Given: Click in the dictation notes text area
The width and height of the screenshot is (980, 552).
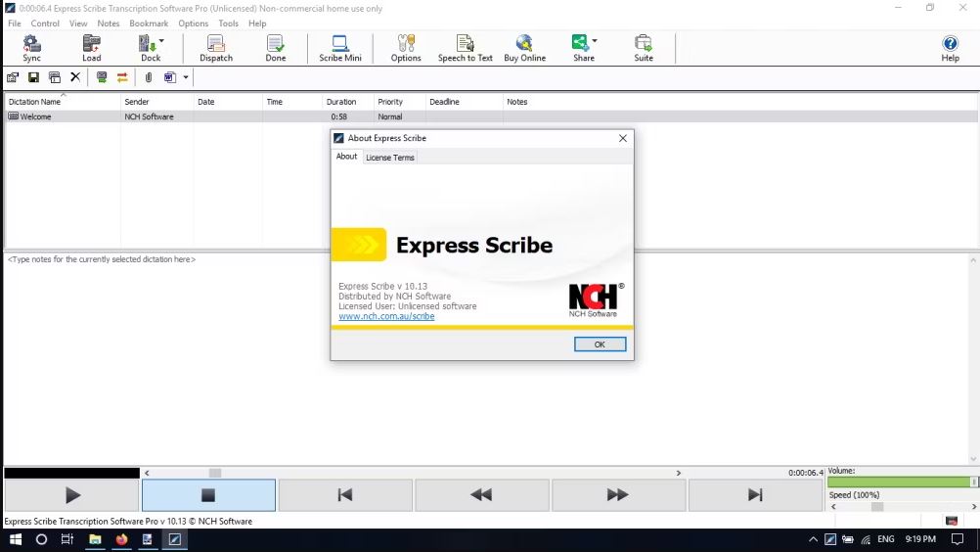Looking at the screenshot, I should pyautogui.click(x=487, y=359).
